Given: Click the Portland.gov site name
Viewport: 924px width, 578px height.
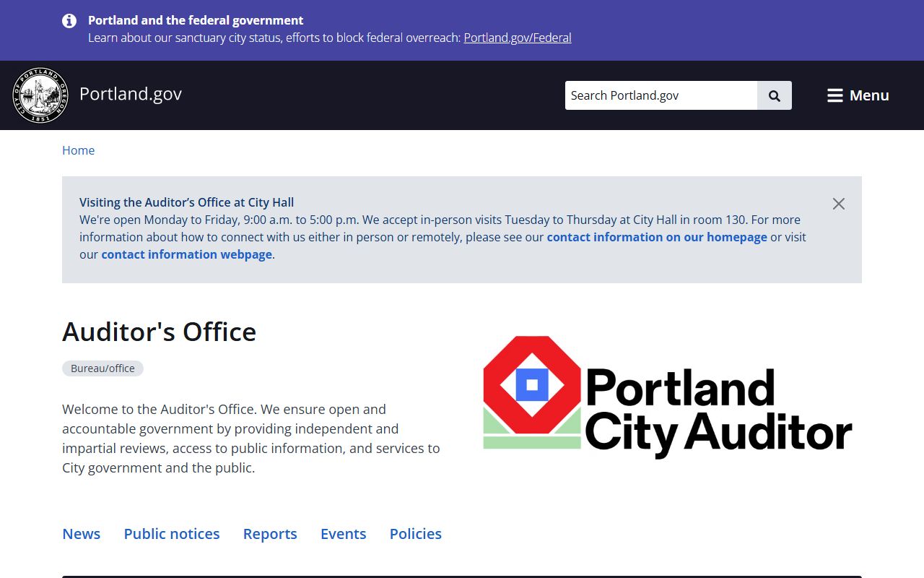Looking at the screenshot, I should [131, 94].
